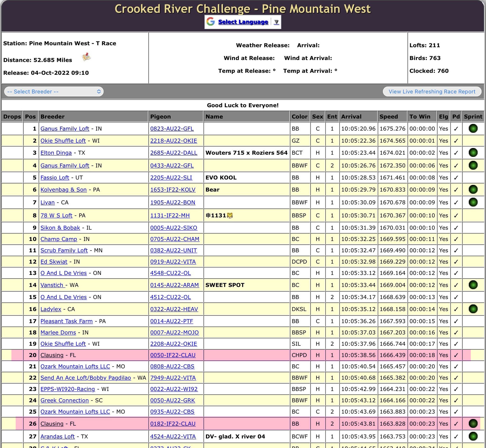Click the Sprint green dot for Kolvenbag & Son
The height and width of the screenshot is (448, 486).
[473, 189]
